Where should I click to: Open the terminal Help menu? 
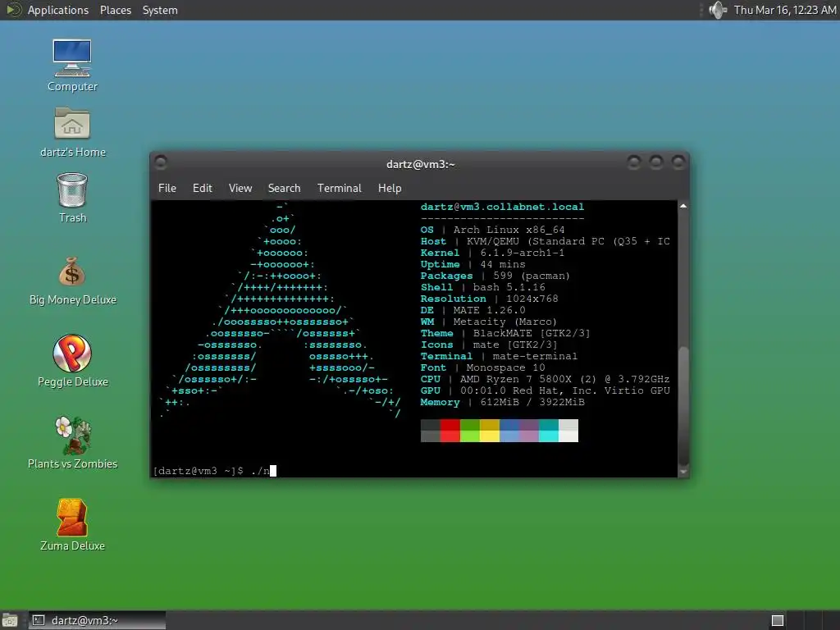pyautogui.click(x=390, y=188)
